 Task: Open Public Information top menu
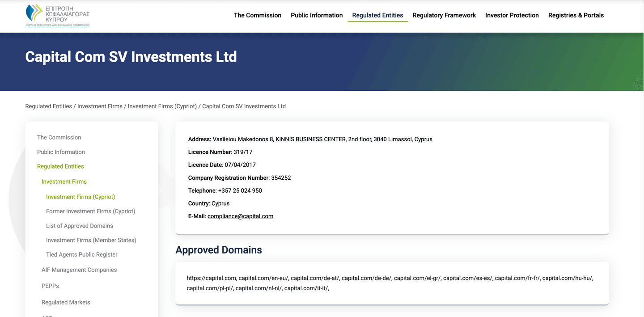[317, 15]
